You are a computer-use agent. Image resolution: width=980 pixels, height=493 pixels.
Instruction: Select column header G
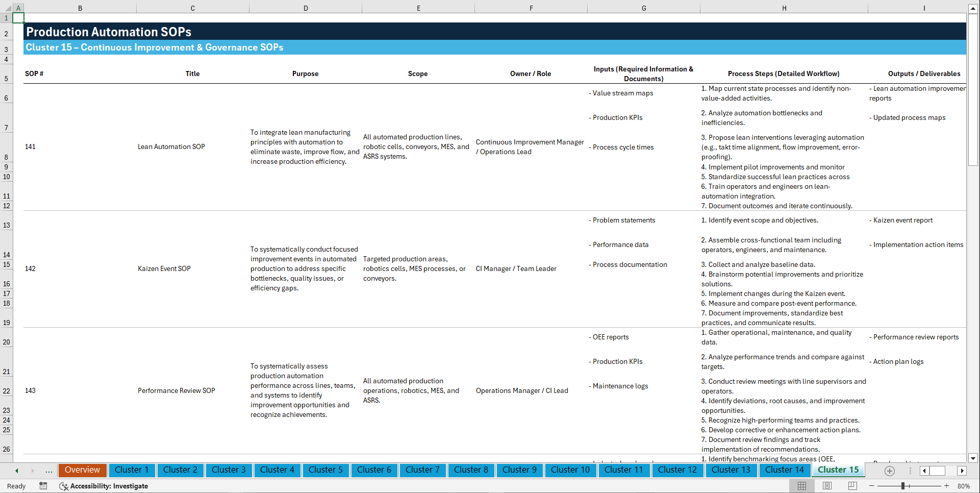[644, 8]
